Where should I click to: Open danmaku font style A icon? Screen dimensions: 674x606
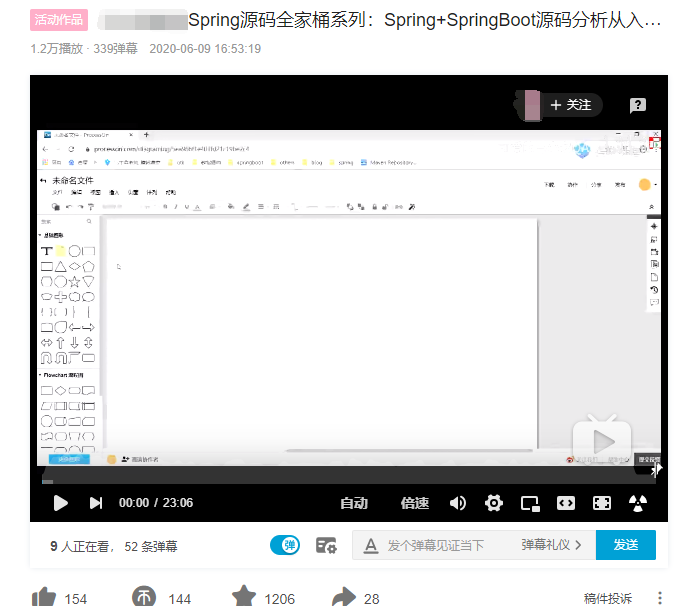(371, 546)
